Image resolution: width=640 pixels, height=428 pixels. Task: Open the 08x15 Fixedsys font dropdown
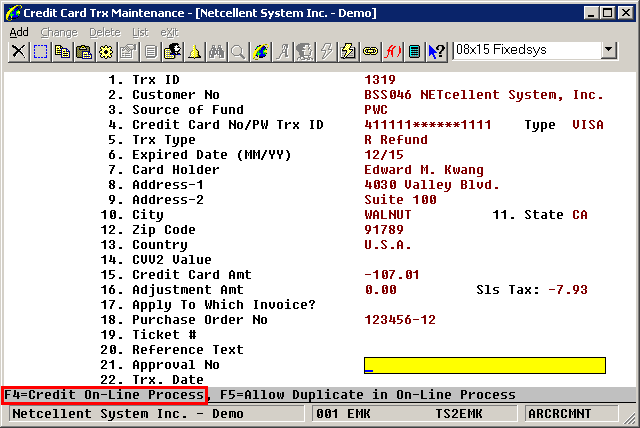[x=609, y=50]
